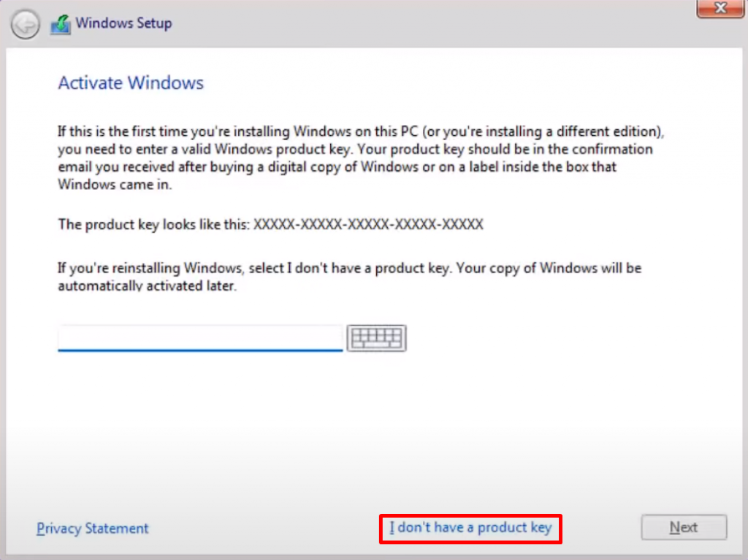
Task: Open the on-screen keyboard button
Action: 376,338
